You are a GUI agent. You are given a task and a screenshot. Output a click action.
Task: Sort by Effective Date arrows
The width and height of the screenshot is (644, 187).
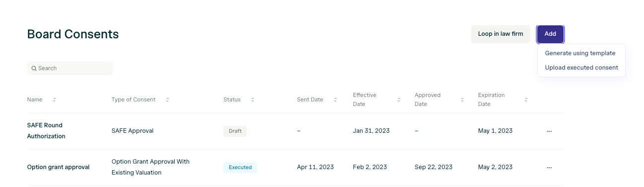click(399, 99)
